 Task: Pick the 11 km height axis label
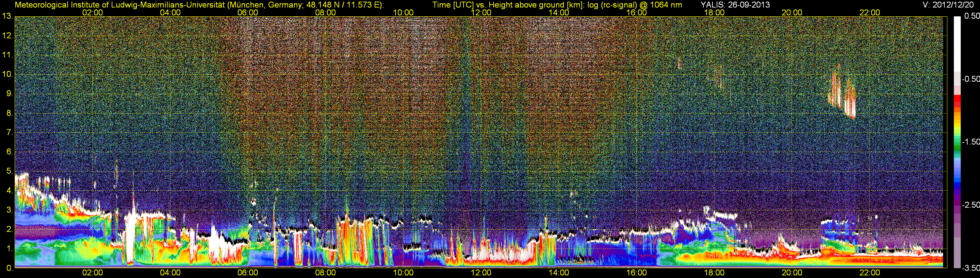pyautogui.click(x=7, y=55)
